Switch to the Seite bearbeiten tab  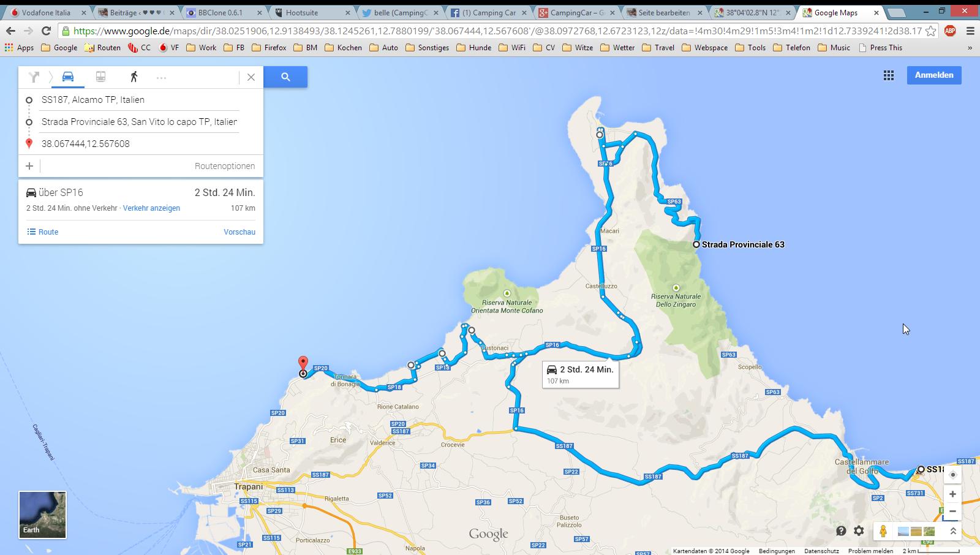[665, 12]
